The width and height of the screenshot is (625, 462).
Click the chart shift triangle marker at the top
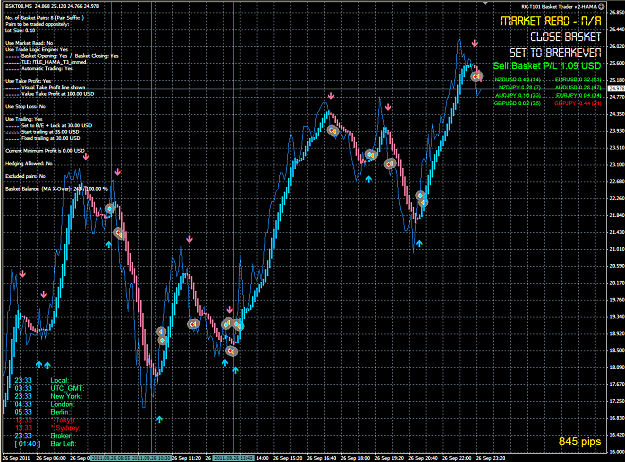[485, 3]
